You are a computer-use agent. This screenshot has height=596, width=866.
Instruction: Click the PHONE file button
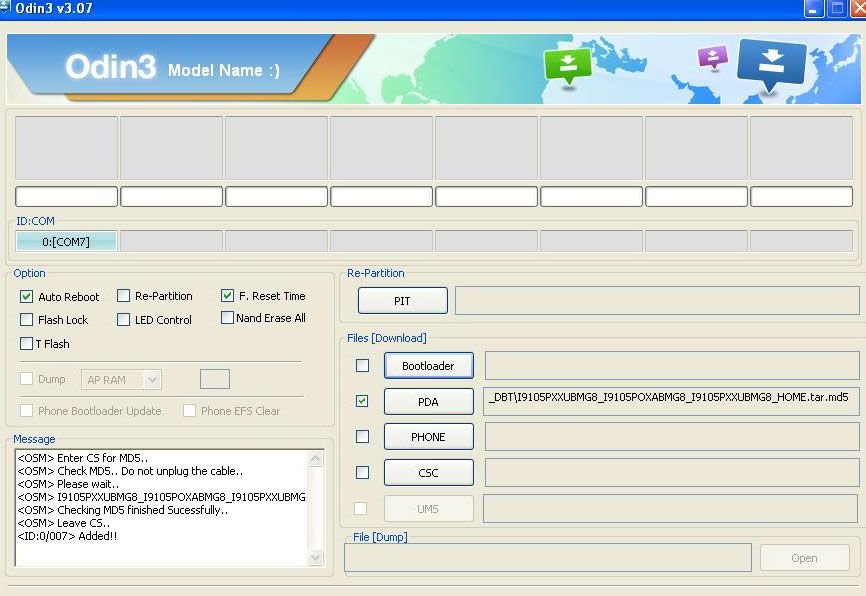(x=429, y=437)
